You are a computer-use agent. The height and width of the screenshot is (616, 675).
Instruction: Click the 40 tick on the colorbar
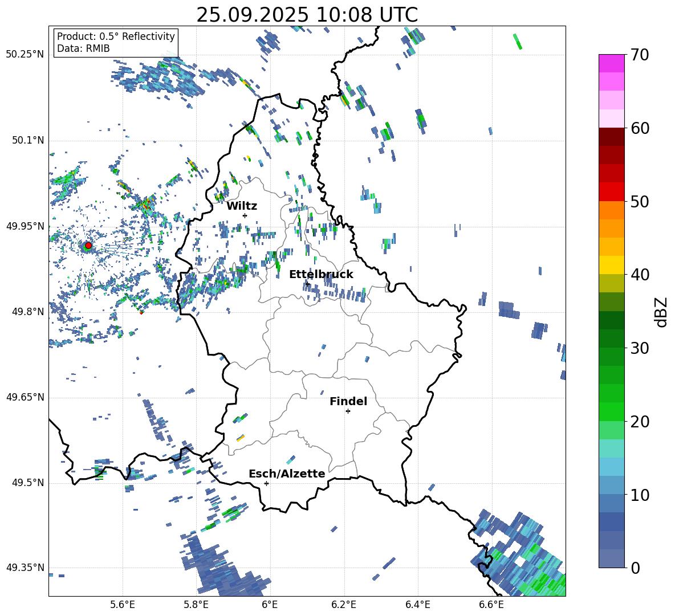click(639, 275)
